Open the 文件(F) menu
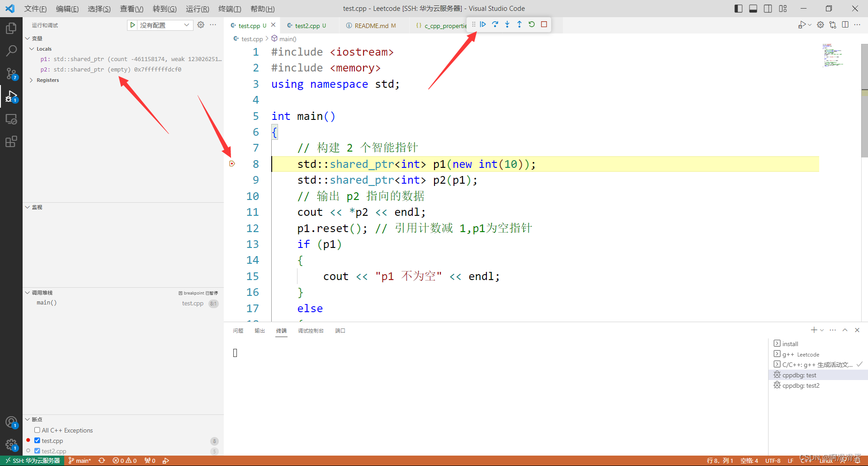This screenshot has width=868, height=466. tap(35, 9)
